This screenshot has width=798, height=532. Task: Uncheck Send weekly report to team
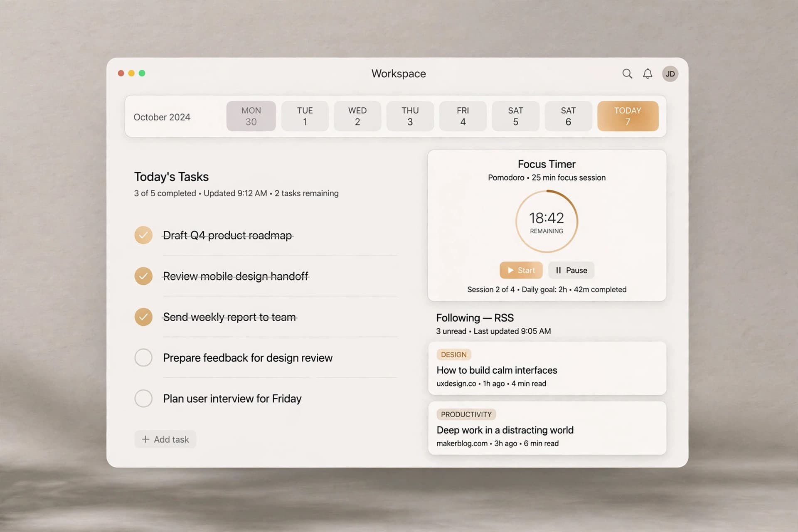[143, 317]
